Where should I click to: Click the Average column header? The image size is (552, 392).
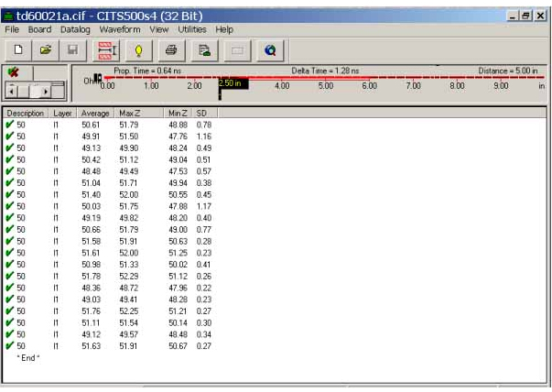coord(95,113)
